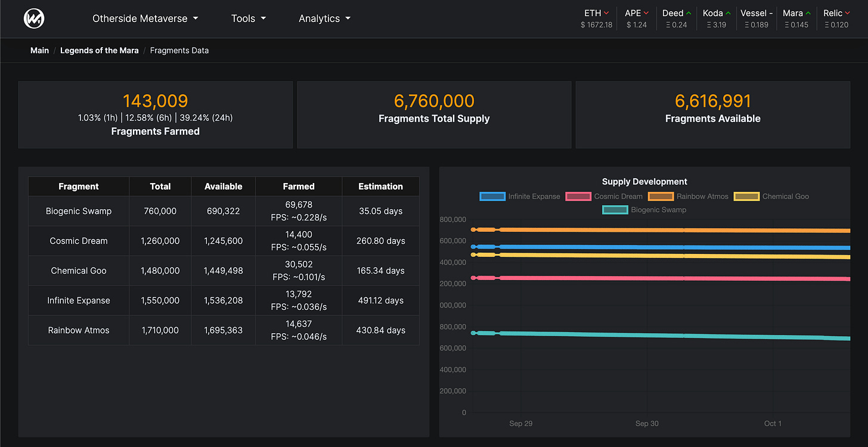The height and width of the screenshot is (447, 868).
Task: Click the 143,009 Fragments Farmed value
Action: point(156,101)
